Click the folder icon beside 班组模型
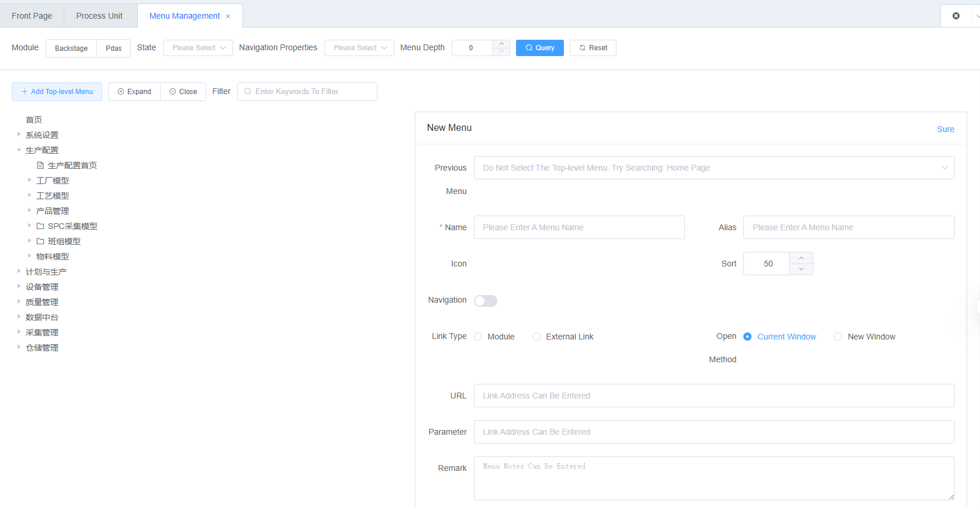980x506 pixels. click(x=40, y=241)
